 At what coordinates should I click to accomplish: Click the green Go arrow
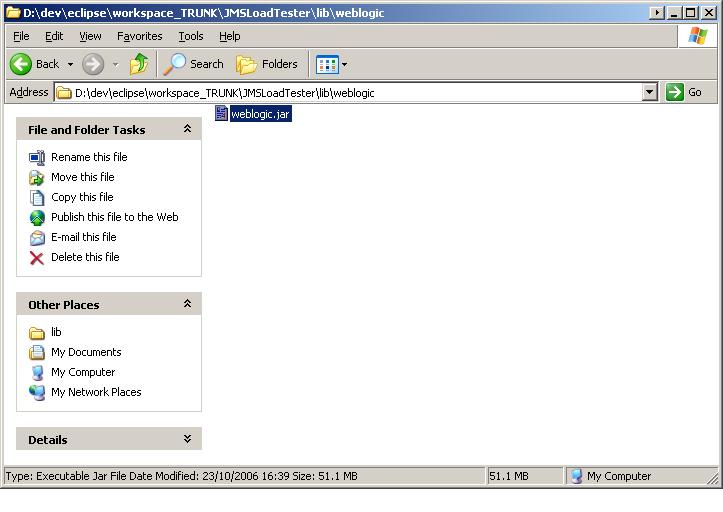coord(675,92)
